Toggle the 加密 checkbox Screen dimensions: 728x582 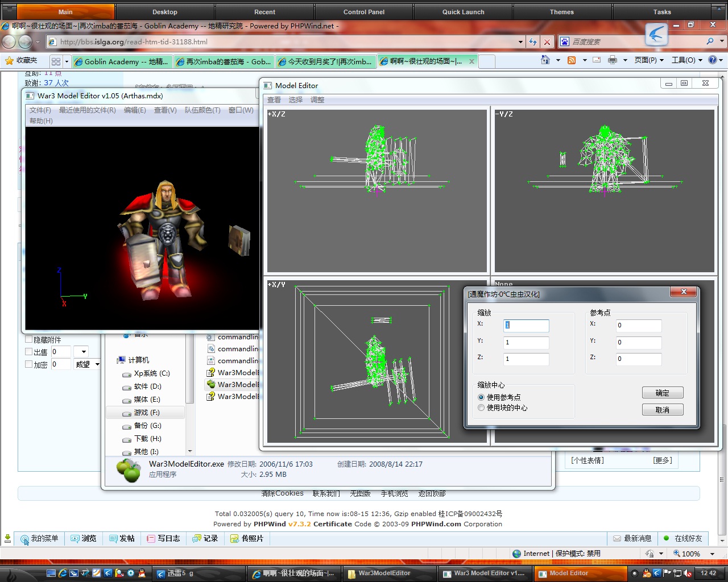(28, 364)
